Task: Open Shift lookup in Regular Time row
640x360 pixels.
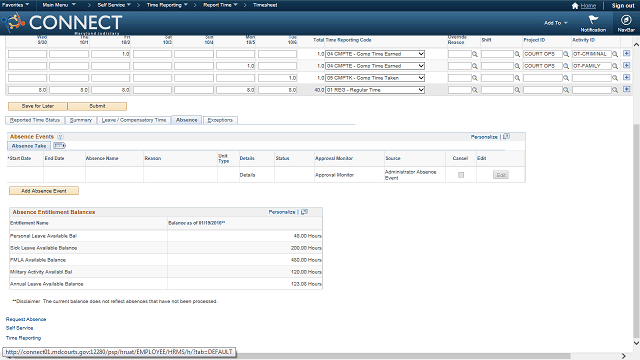Action: tap(517, 90)
